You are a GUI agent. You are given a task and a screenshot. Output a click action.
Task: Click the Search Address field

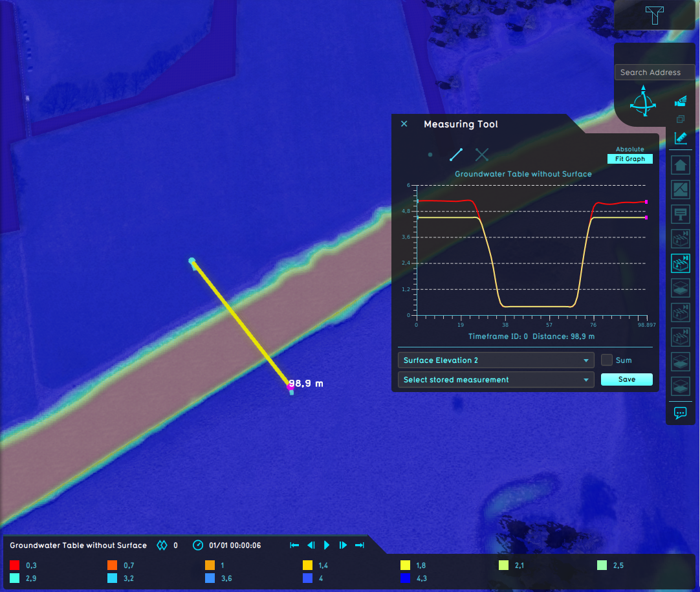coord(654,72)
